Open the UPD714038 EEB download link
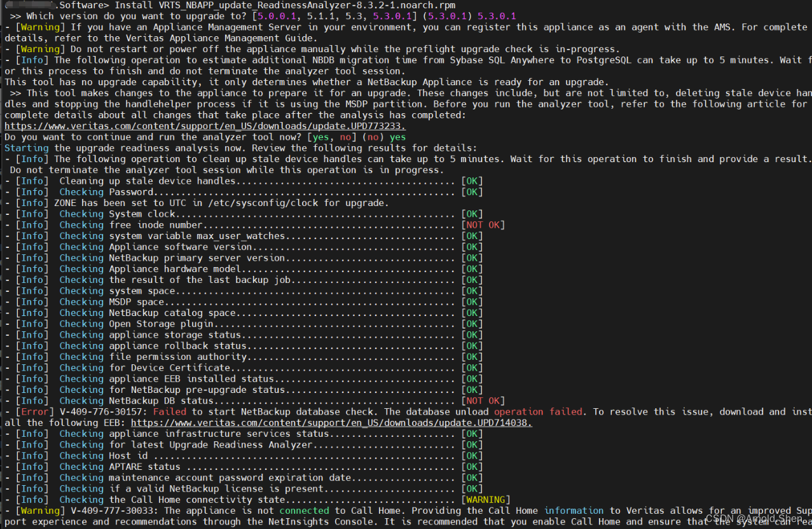812x529 pixels. click(331, 423)
